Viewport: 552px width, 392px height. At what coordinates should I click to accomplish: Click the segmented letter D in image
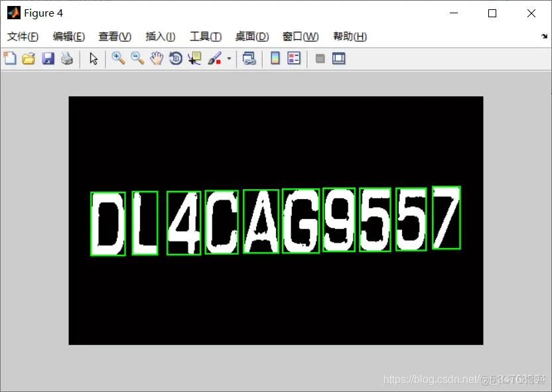pos(108,224)
